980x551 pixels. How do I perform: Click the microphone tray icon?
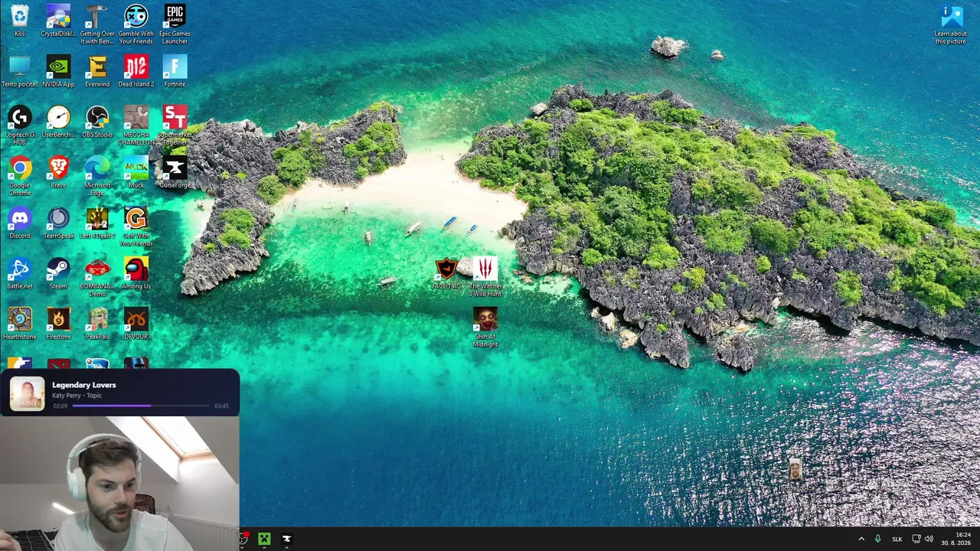click(x=877, y=539)
